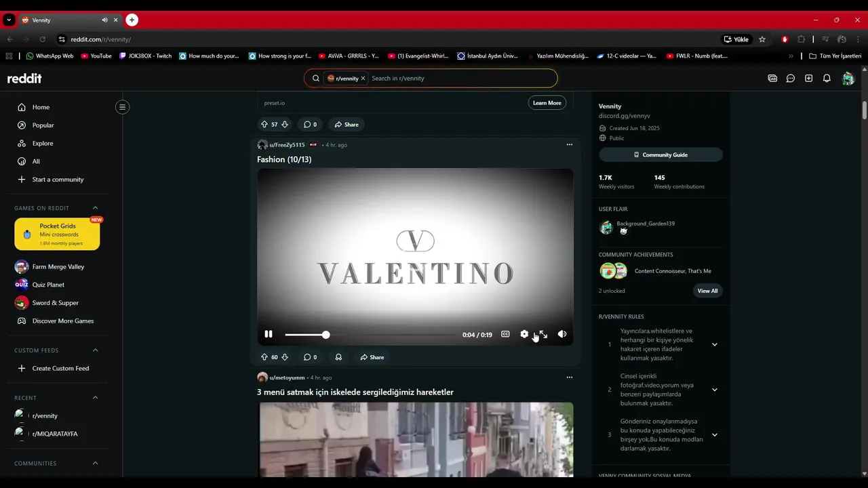Remove r/vennity search filter chip

click(363, 79)
